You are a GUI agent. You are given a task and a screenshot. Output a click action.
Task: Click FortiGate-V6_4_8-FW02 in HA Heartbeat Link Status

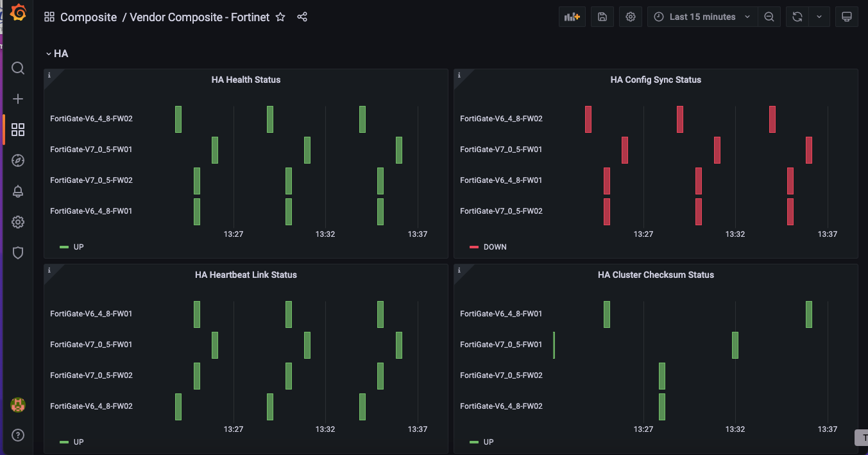coord(91,406)
